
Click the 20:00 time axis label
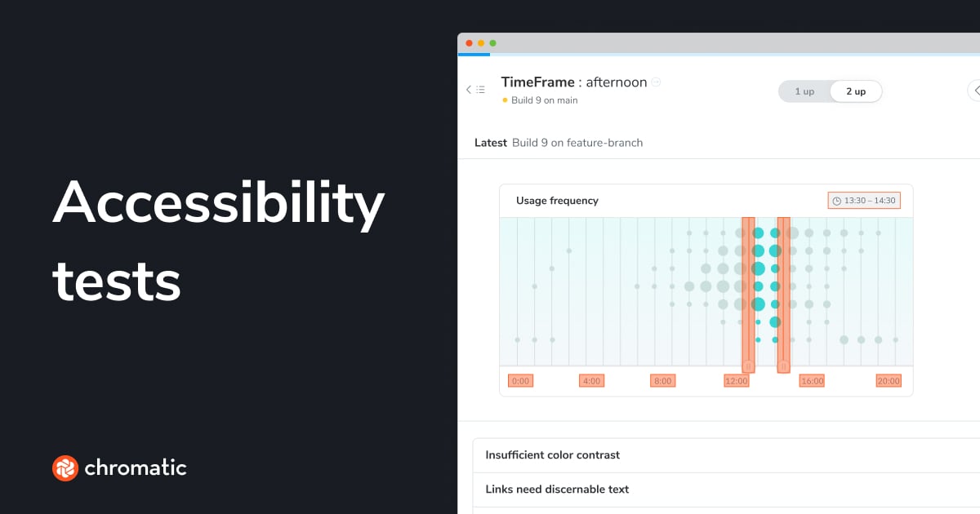[x=888, y=381]
